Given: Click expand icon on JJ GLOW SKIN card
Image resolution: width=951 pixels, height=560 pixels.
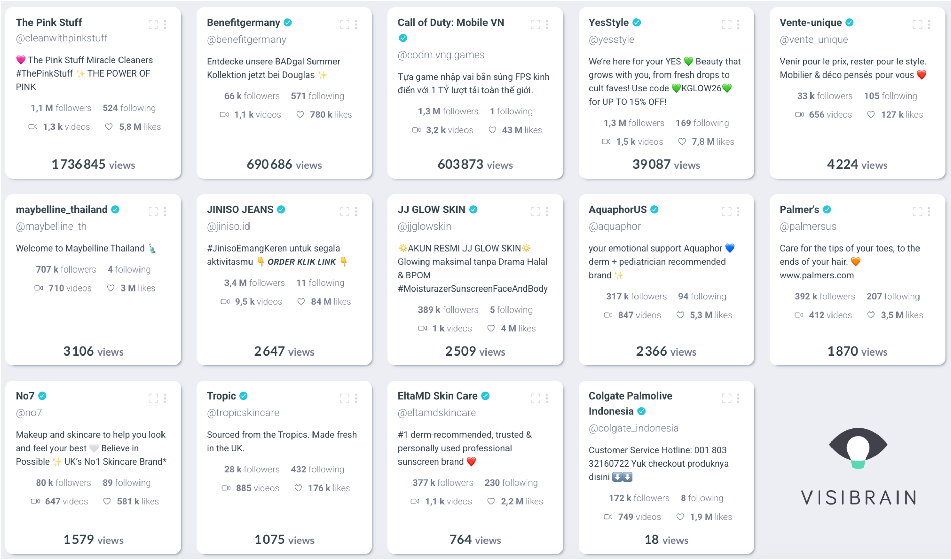Looking at the screenshot, I should pos(535,211).
